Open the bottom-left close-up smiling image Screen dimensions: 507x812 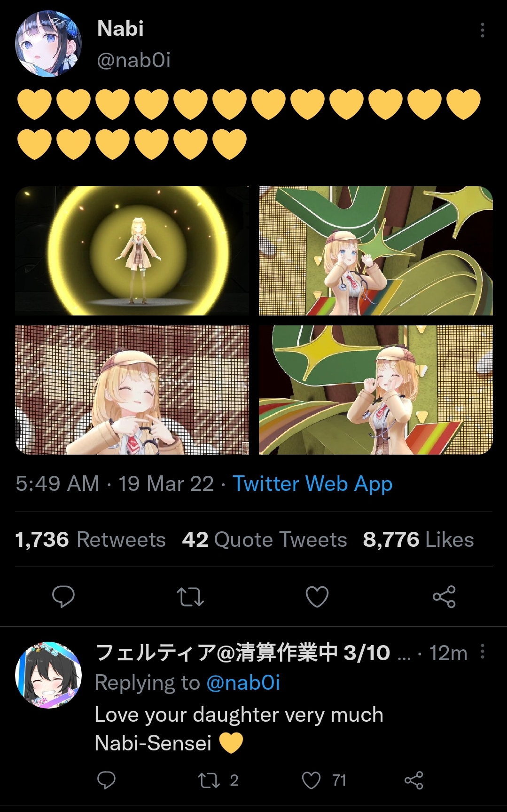point(132,390)
